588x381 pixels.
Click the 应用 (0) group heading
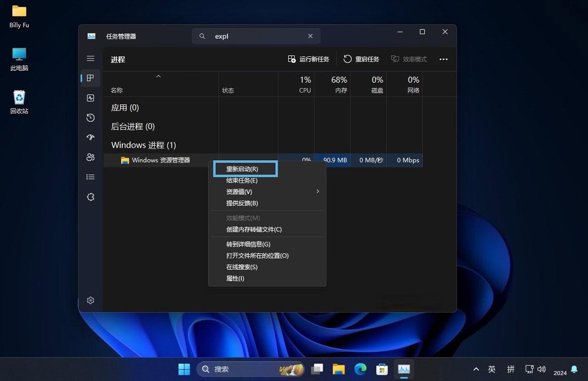click(125, 108)
